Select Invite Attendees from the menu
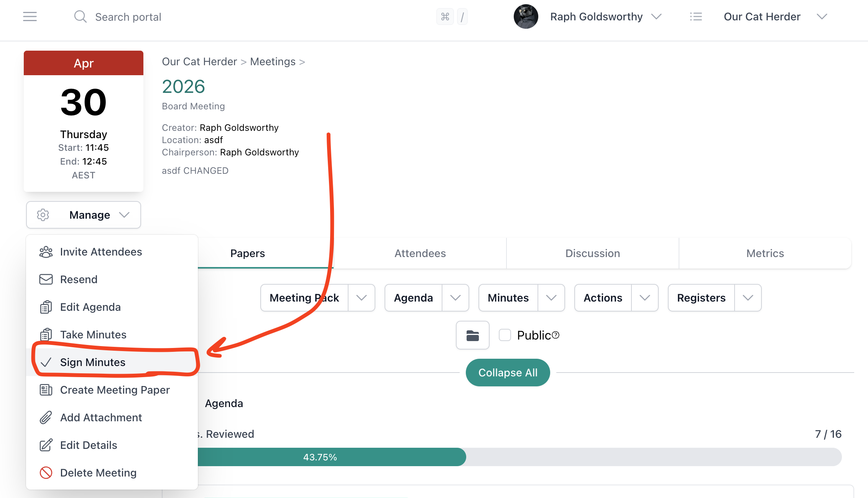 point(101,252)
